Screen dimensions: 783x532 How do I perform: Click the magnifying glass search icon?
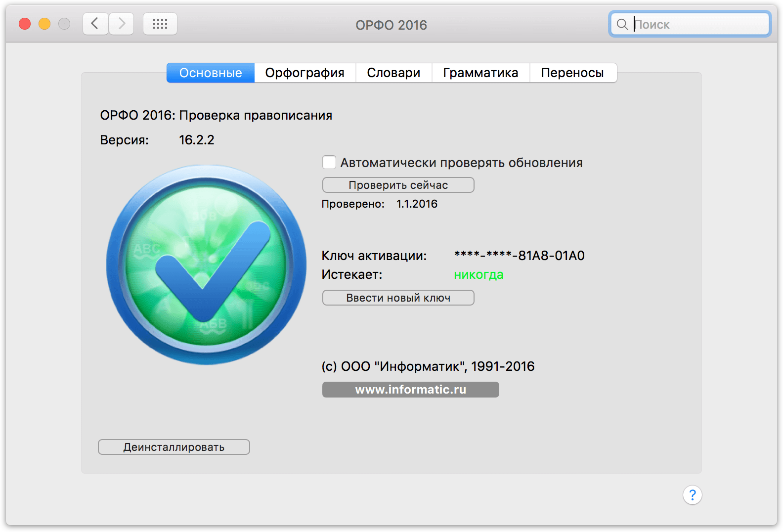(622, 24)
